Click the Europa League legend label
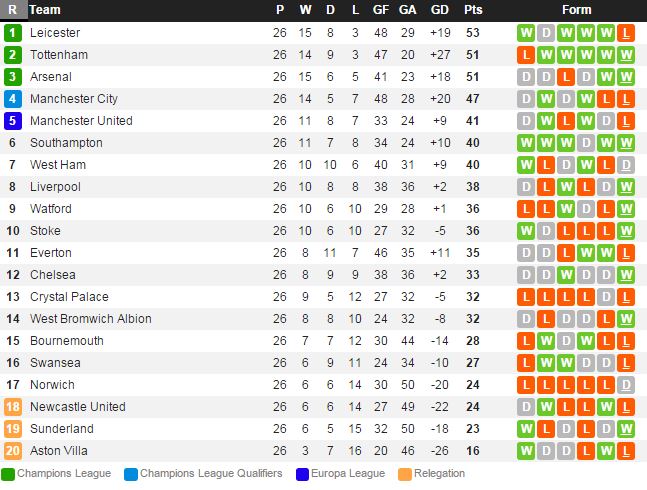647x490 pixels. pos(349,474)
